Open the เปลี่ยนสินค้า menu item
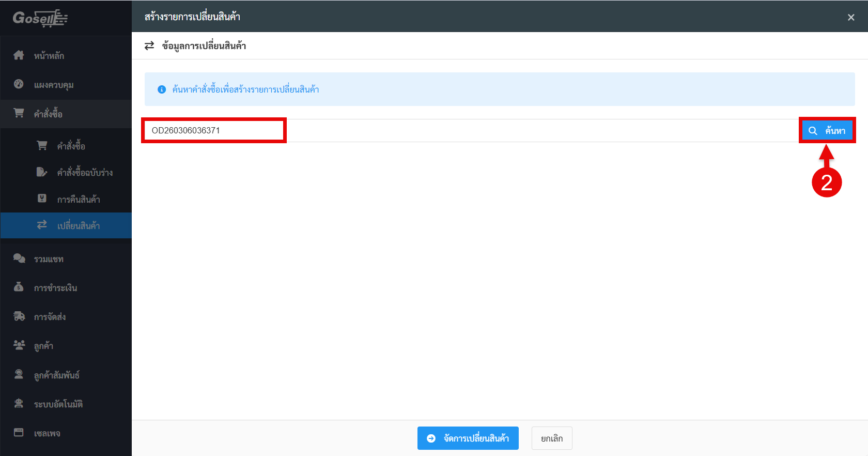Image resolution: width=868 pixels, height=456 pixels. pos(78,225)
